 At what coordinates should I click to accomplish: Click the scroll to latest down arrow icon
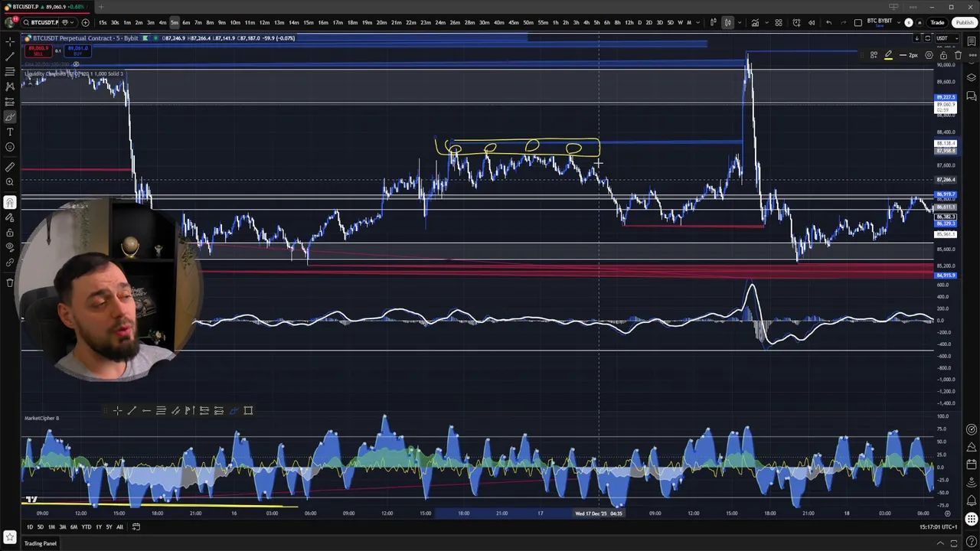916,38
